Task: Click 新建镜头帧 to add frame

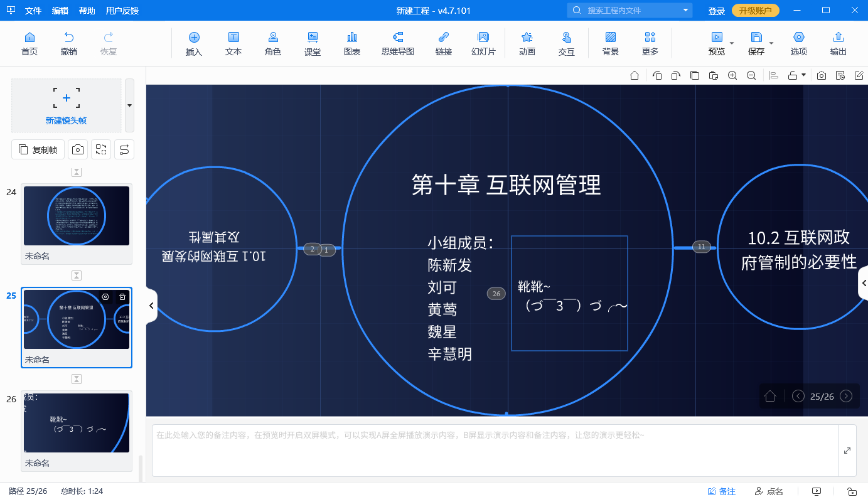Action: coord(66,105)
